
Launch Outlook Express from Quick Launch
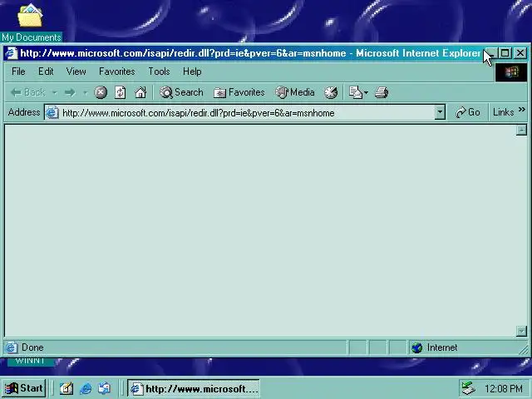pyautogui.click(x=104, y=388)
